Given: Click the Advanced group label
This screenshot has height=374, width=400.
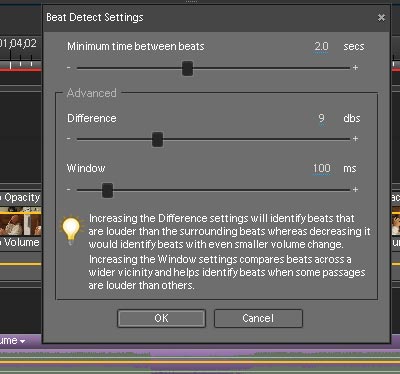Looking at the screenshot, I should [x=92, y=93].
